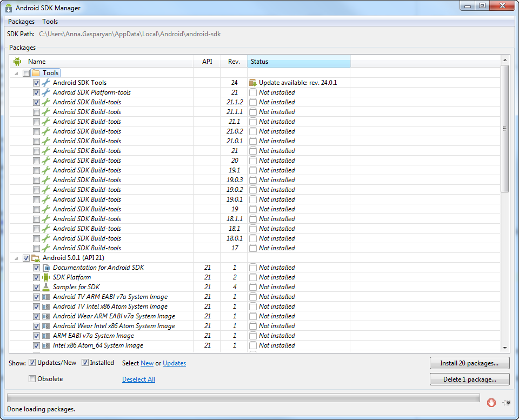Uncheck the Android SDK Platform-tools checkbox
The width and height of the screenshot is (519, 420).
36,92
